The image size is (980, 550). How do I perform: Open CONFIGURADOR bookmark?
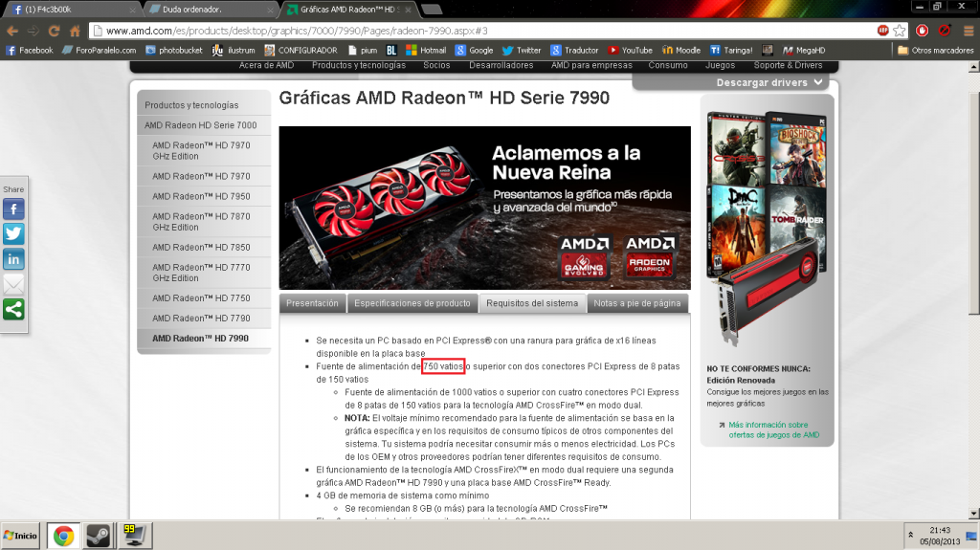pyautogui.click(x=301, y=50)
